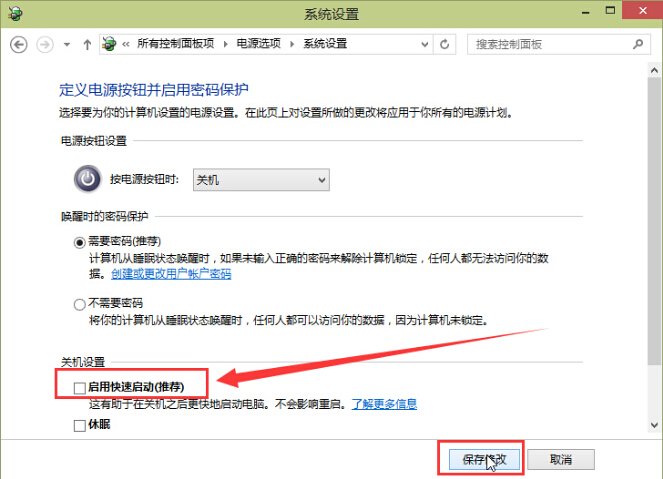This screenshot has height=479, width=663.
Task: Click the back navigation arrow
Action: click(19, 45)
